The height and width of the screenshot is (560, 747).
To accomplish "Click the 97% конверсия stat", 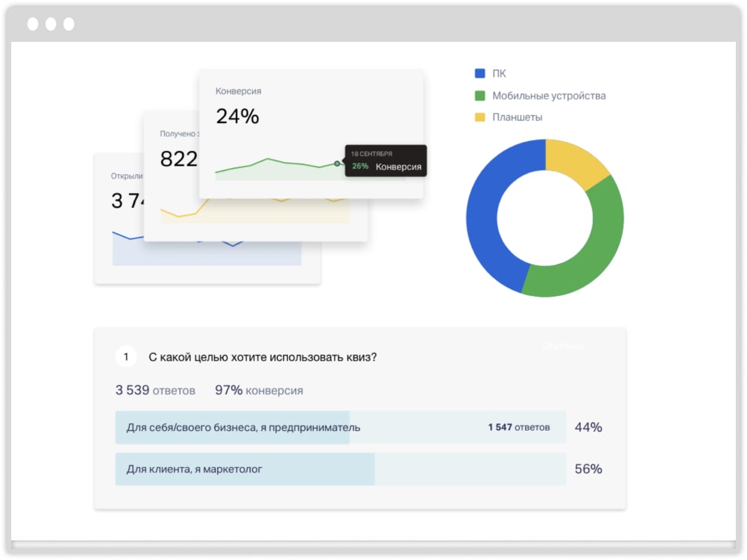I will point(259,391).
